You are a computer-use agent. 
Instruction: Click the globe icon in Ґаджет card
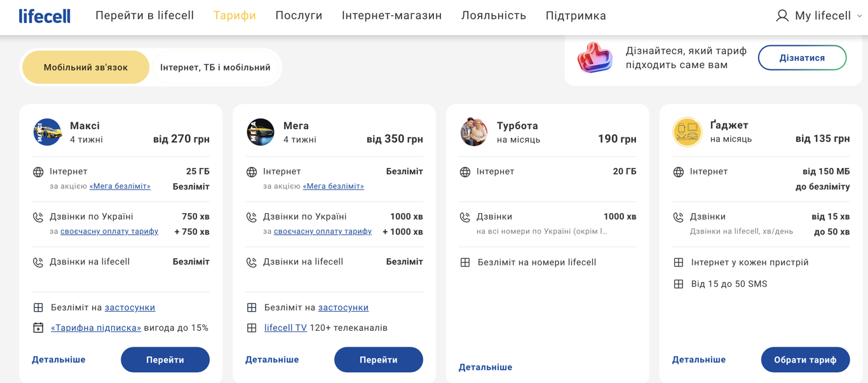[x=679, y=172]
